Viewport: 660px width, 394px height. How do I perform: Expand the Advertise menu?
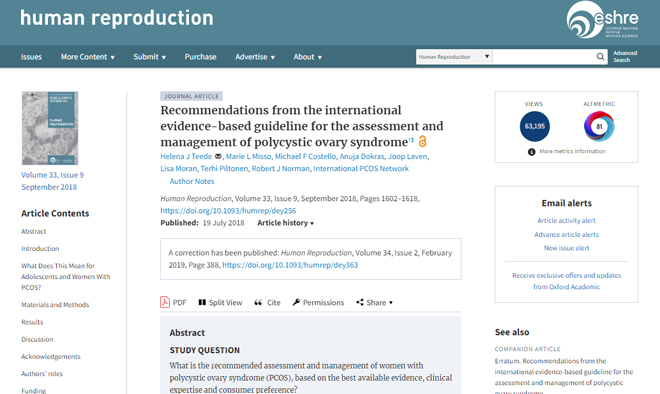(x=255, y=57)
